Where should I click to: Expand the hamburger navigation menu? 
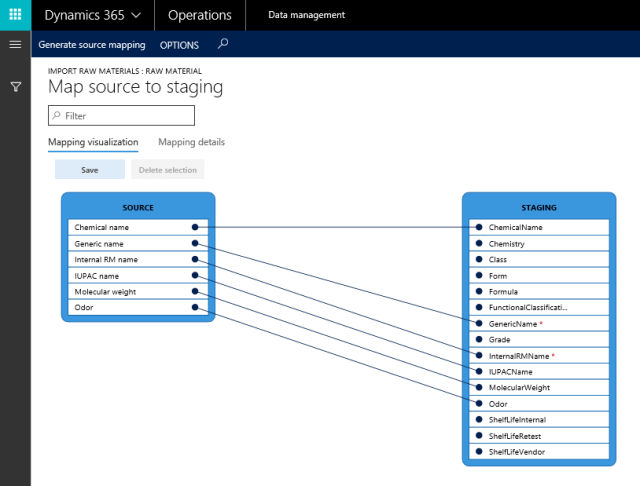coord(15,45)
